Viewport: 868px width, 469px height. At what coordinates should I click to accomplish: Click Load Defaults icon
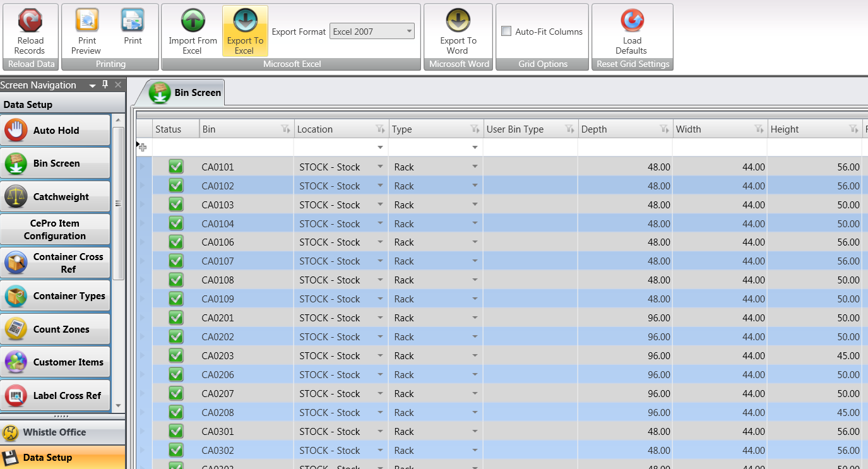[x=631, y=21]
